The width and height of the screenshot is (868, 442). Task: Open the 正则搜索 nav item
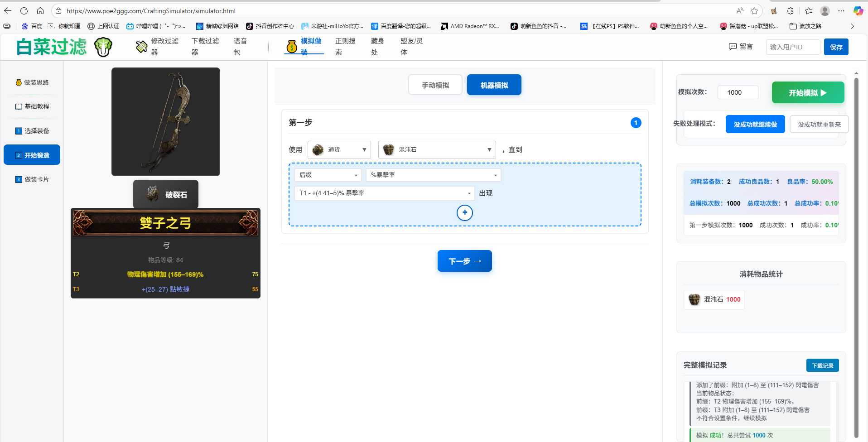tap(345, 46)
